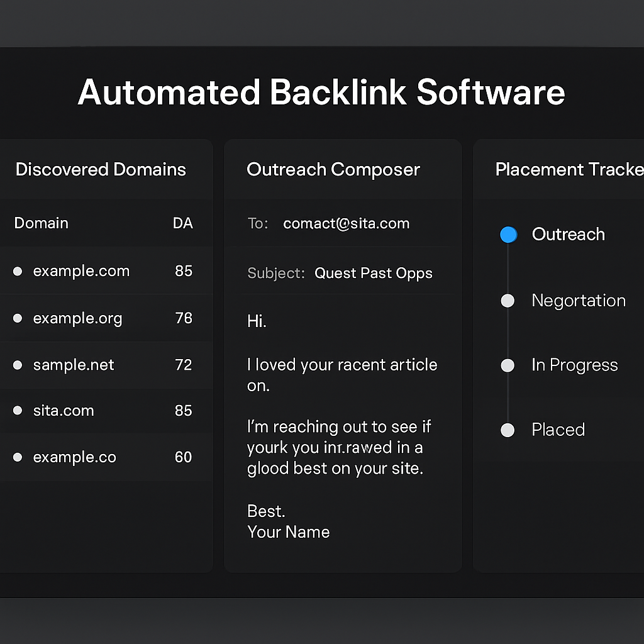
Task: Select the indicator icon for sample.net
Action: (x=18, y=365)
